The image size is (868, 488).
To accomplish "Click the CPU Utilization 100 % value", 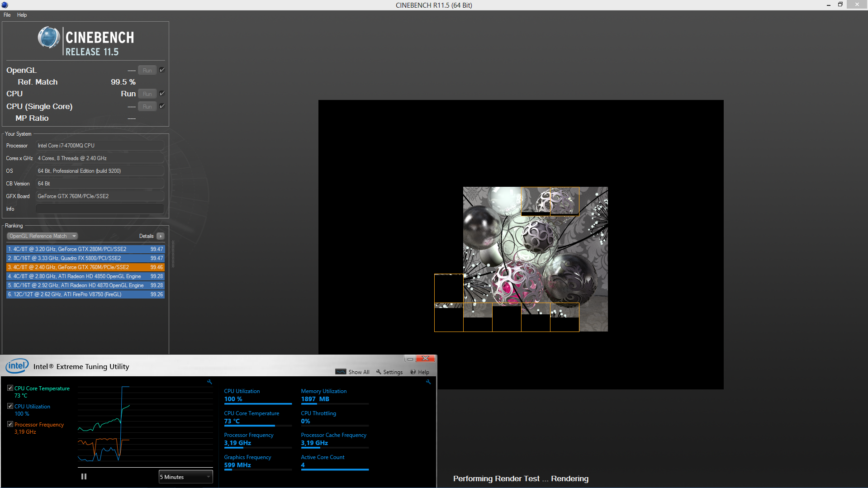I will [x=233, y=399].
